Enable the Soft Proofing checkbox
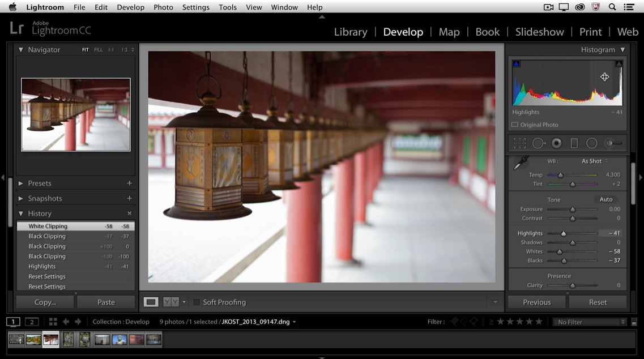The height and width of the screenshot is (359, 644). 197,302
